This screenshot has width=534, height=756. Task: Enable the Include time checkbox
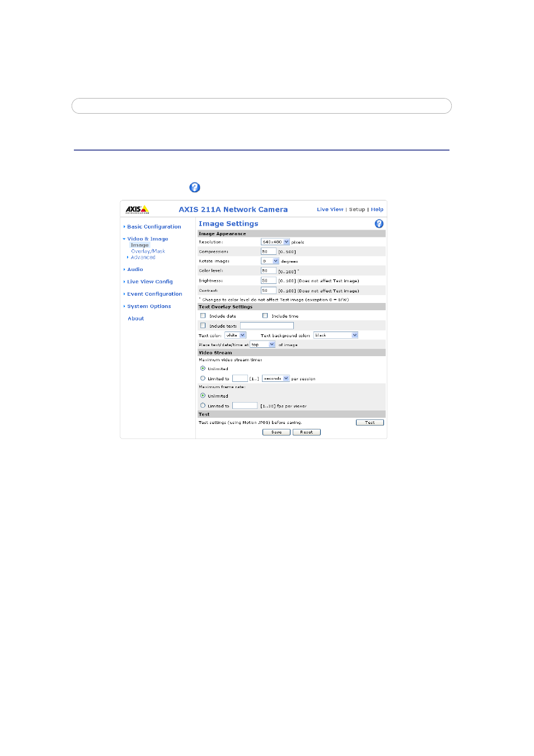tap(265, 316)
